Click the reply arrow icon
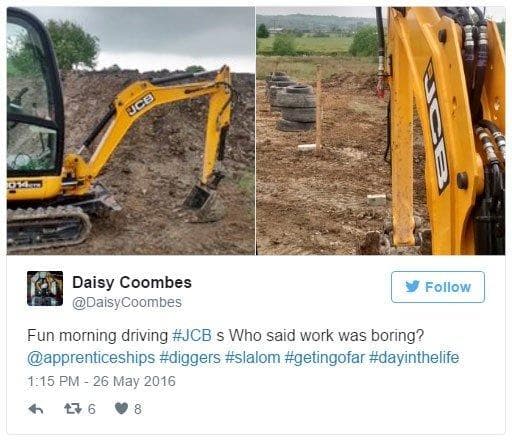 (36, 409)
